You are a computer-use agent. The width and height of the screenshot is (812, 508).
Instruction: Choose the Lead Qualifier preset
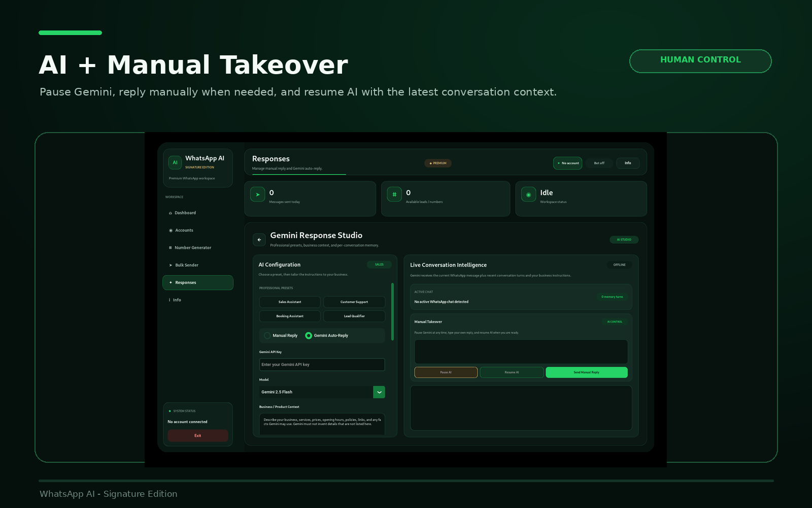point(354,316)
